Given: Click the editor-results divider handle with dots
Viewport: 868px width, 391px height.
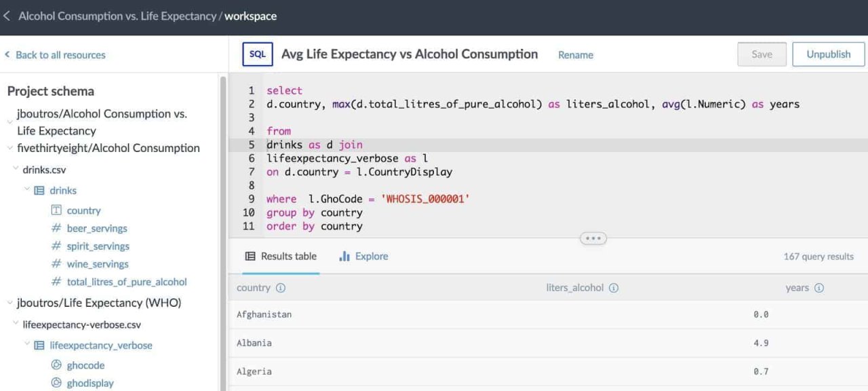Looking at the screenshot, I should (593, 238).
